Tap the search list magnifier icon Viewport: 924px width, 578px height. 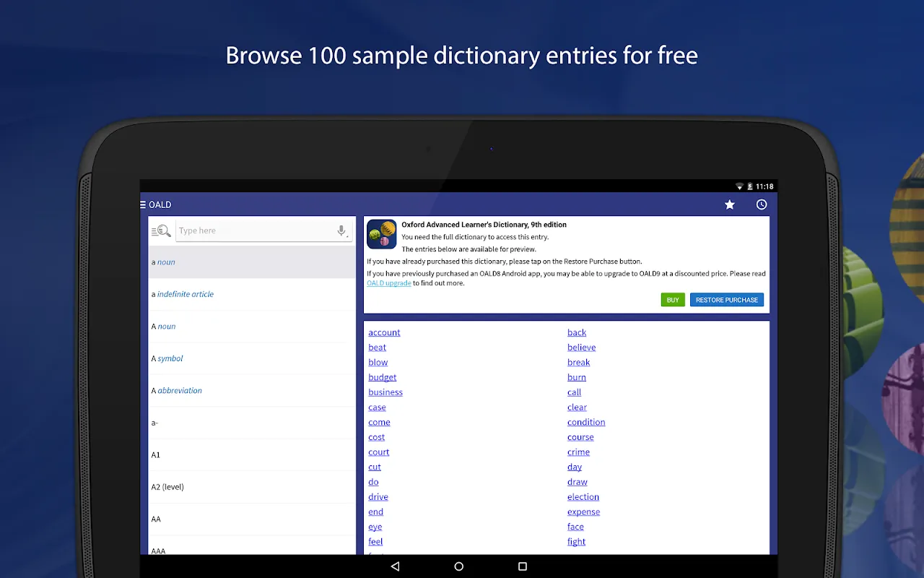point(161,231)
